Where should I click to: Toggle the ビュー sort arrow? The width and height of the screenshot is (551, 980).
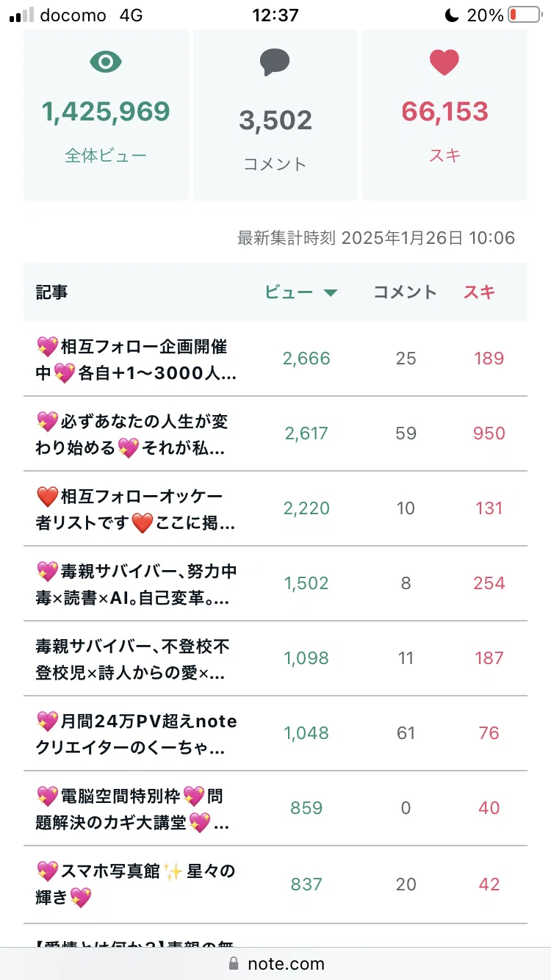(331, 293)
